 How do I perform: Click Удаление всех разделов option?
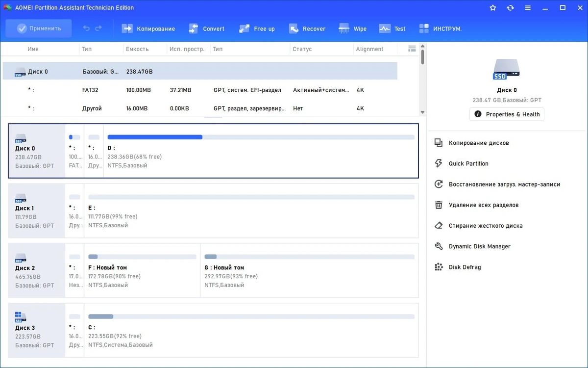[484, 205]
